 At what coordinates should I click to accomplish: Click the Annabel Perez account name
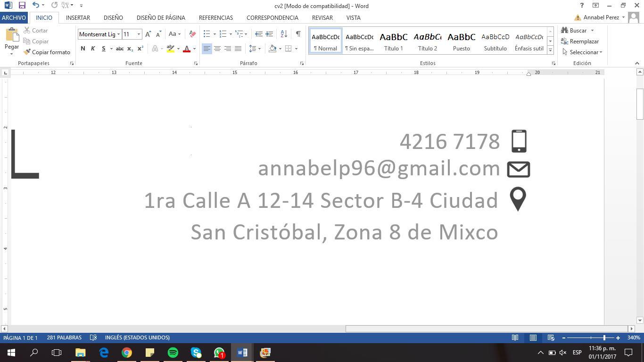[601, 17]
